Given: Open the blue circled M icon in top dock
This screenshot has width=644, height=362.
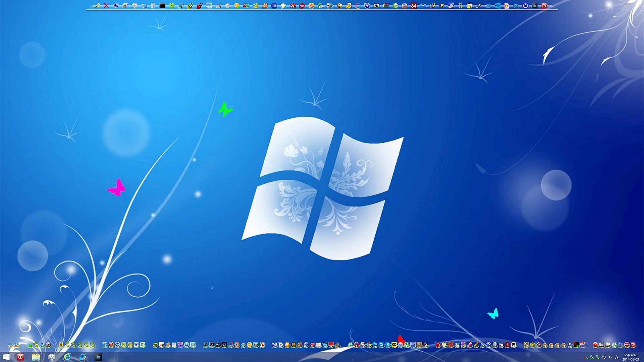Looking at the screenshot, I should coord(526,6).
